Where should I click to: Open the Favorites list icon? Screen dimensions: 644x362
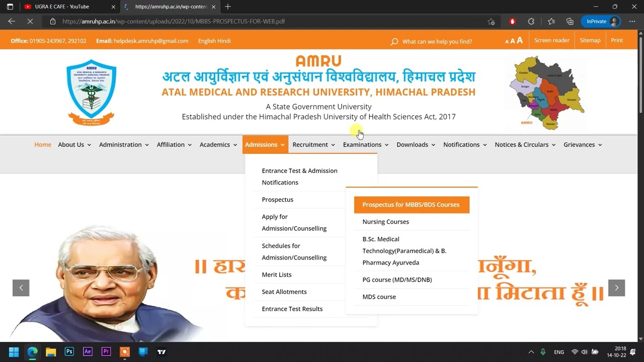551,22
